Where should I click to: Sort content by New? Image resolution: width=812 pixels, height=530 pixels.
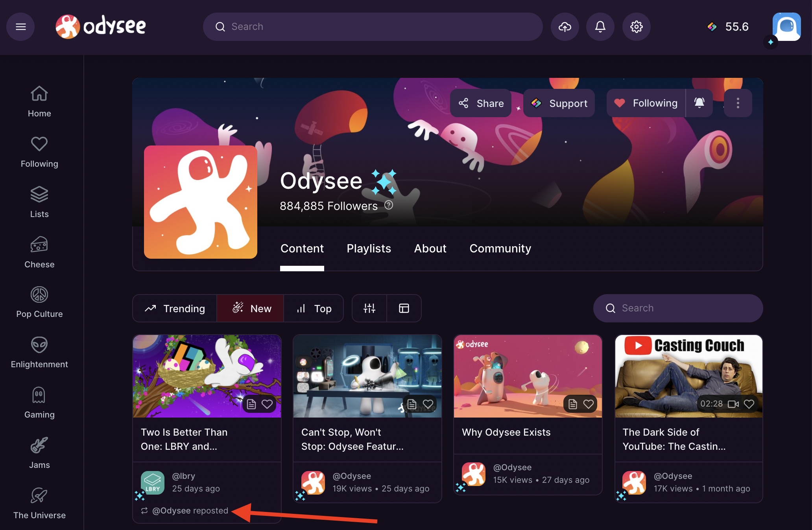coord(250,308)
